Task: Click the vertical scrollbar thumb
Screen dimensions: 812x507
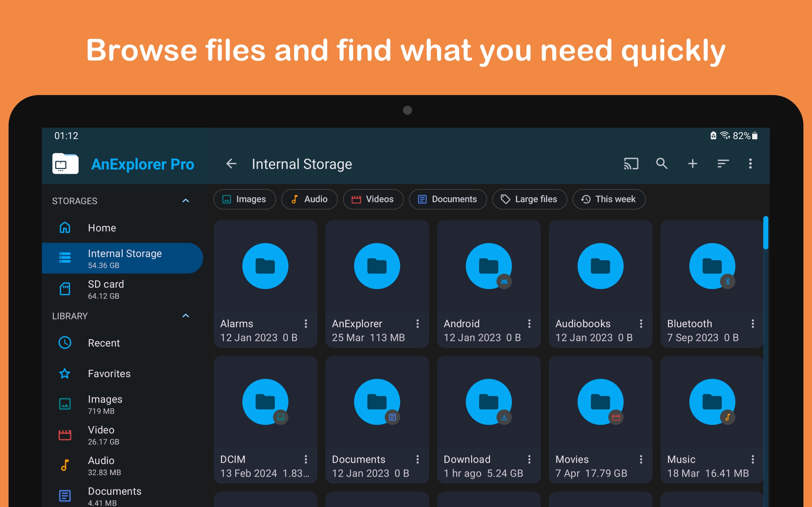Action: coord(765,233)
